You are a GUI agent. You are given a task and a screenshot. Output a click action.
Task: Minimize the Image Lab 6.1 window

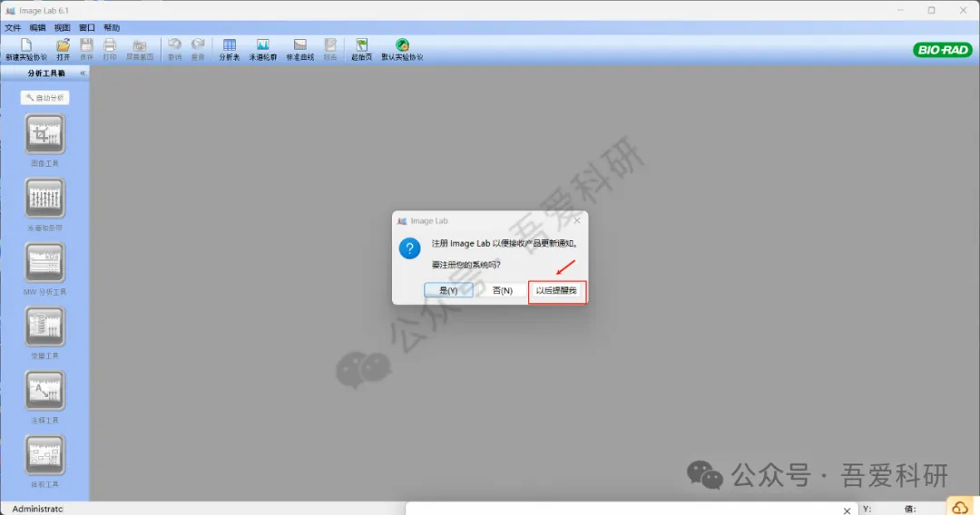tap(901, 10)
